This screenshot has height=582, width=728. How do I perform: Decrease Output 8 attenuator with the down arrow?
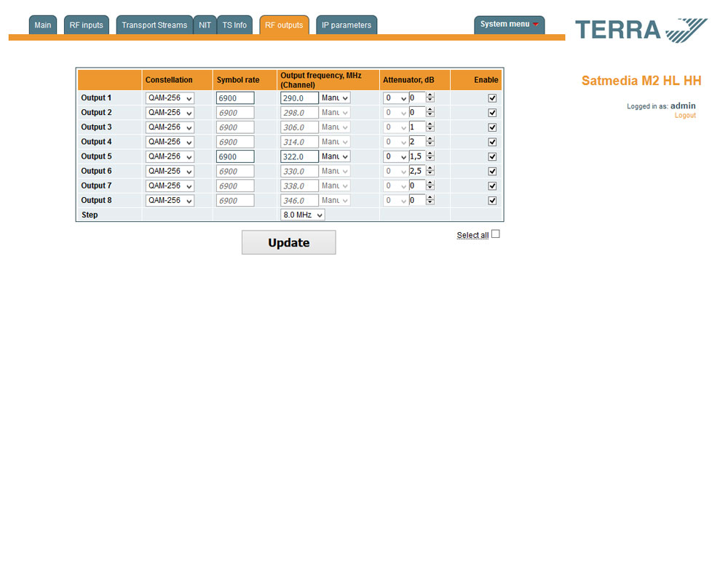(x=430, y=203)
